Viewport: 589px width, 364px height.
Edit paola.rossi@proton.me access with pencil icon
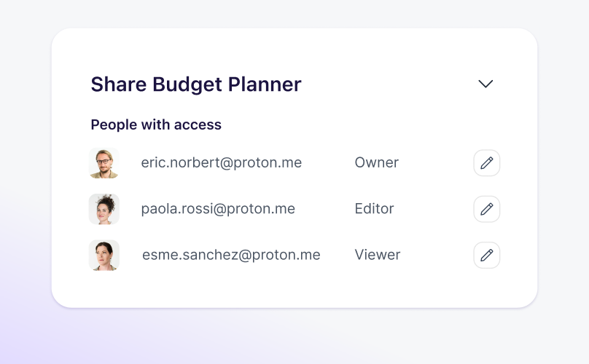coord(486,209)
